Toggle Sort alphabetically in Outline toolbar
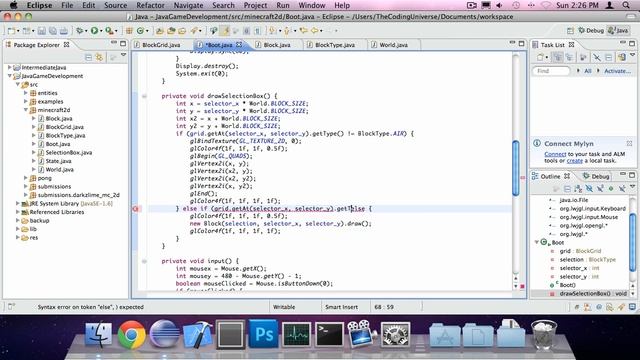Screen dimensions: 640x360 [578, 189]
